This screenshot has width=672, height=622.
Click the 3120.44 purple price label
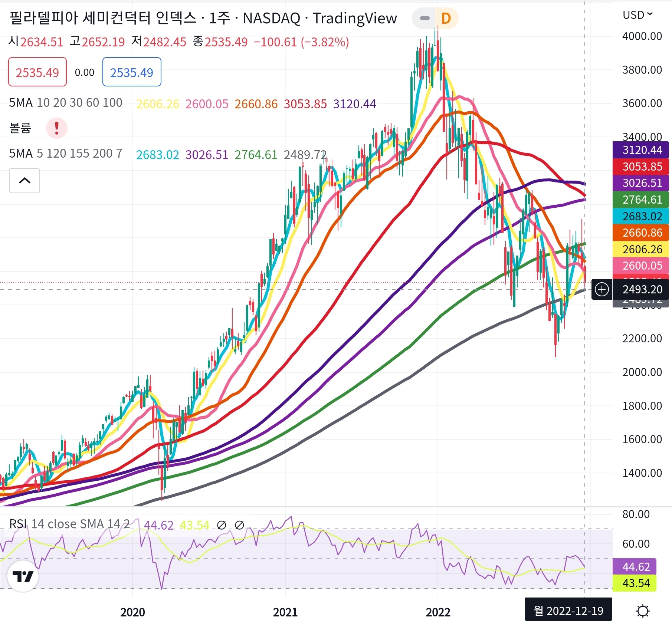pos(641,150)
